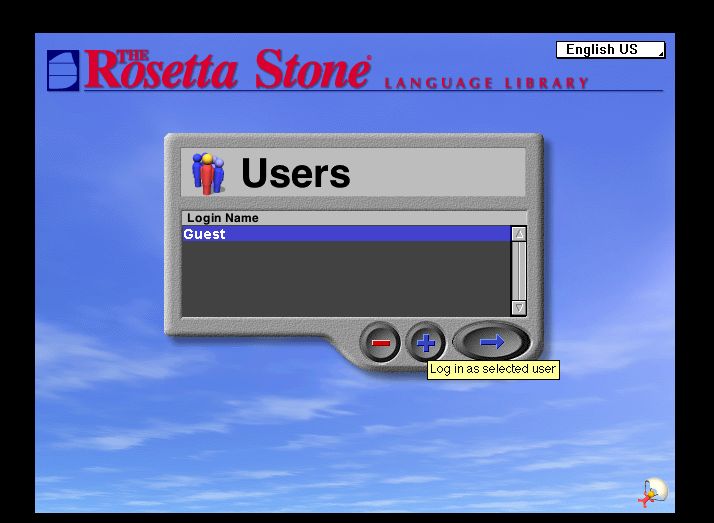Click the 'Log in as selected user' tooltip
Viewport: 714px width, 523px height.
pos(492,369)
